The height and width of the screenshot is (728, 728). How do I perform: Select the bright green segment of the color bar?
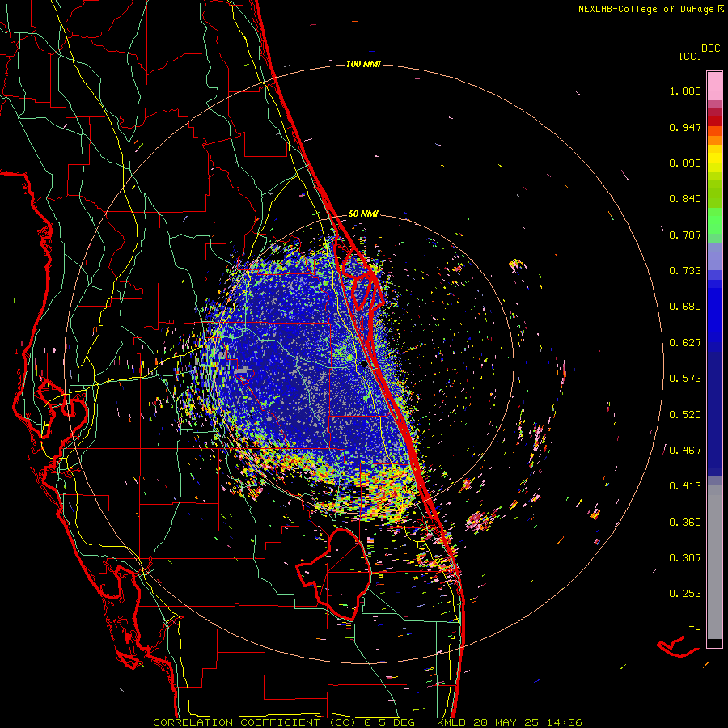pos(714,221)
